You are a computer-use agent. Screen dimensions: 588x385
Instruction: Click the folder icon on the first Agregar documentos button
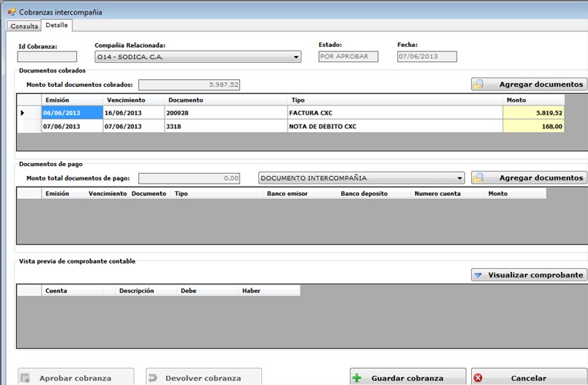(478, 85)
